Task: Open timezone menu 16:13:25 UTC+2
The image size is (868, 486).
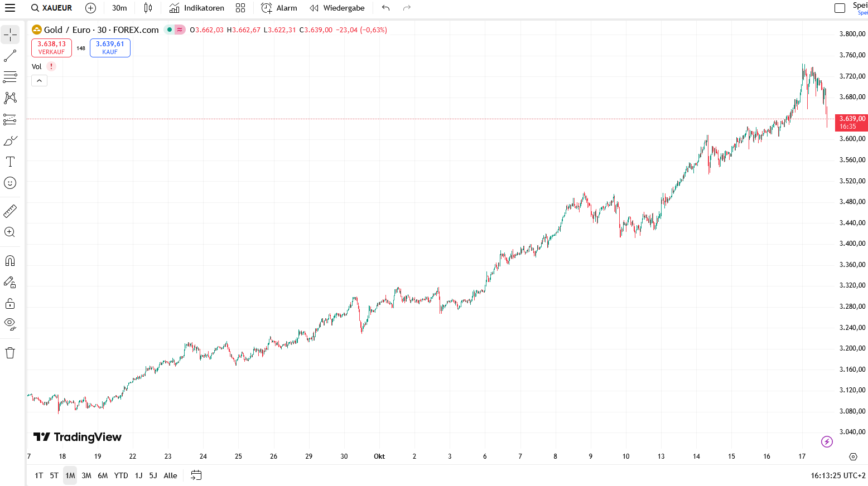Action: 838,475
